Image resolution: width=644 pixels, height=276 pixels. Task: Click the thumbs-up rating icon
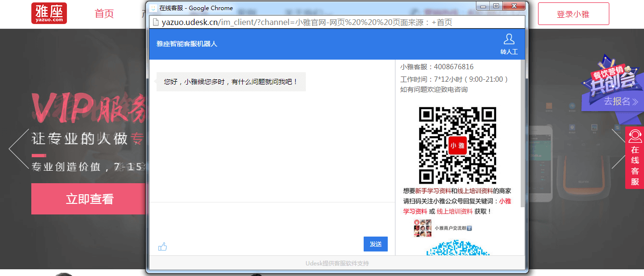pos(162,247)
